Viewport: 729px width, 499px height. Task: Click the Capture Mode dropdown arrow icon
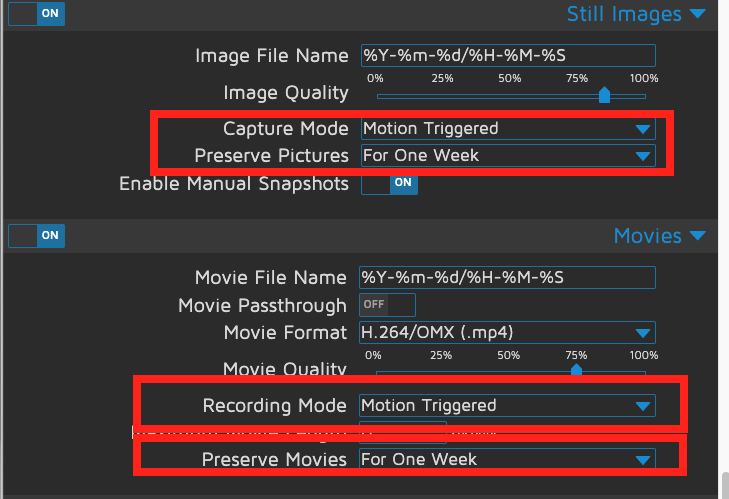pos(642,129)
